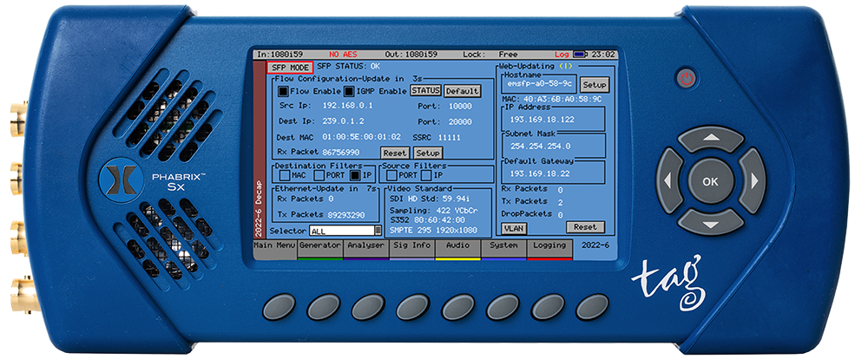Click the Dest MAC value 01:00:5E:00:01:02
Viewport: 868px width, 359px height.
click(x=361, y=137)
